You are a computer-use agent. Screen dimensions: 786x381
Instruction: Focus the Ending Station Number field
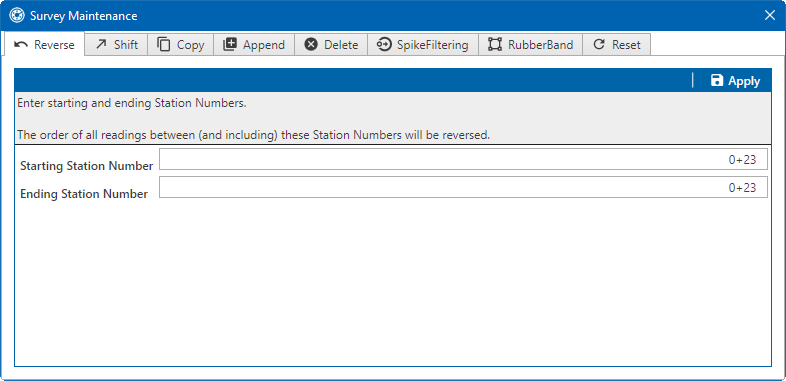click(x=463, y=187)
